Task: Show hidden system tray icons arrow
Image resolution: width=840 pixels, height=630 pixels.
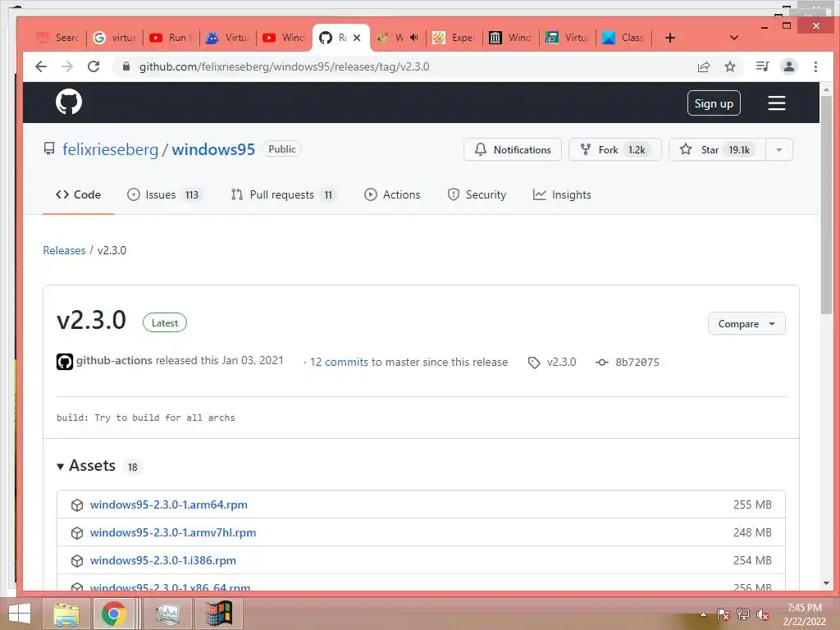Action: (703, 614)
